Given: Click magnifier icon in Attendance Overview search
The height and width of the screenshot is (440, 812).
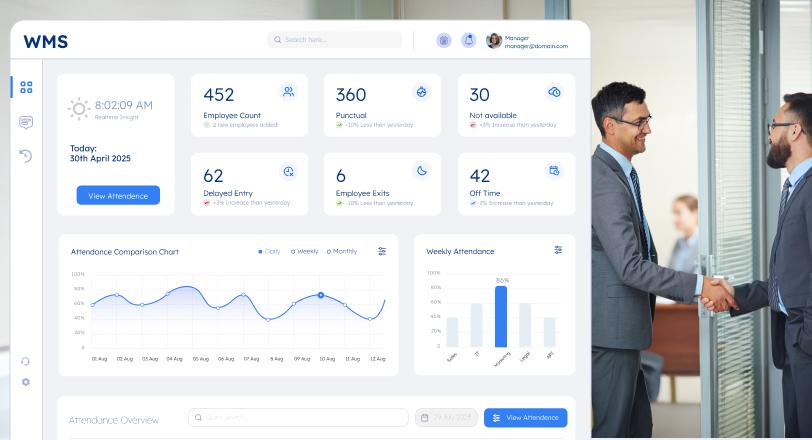Looking at the screenshot, I should click(198, 417).
